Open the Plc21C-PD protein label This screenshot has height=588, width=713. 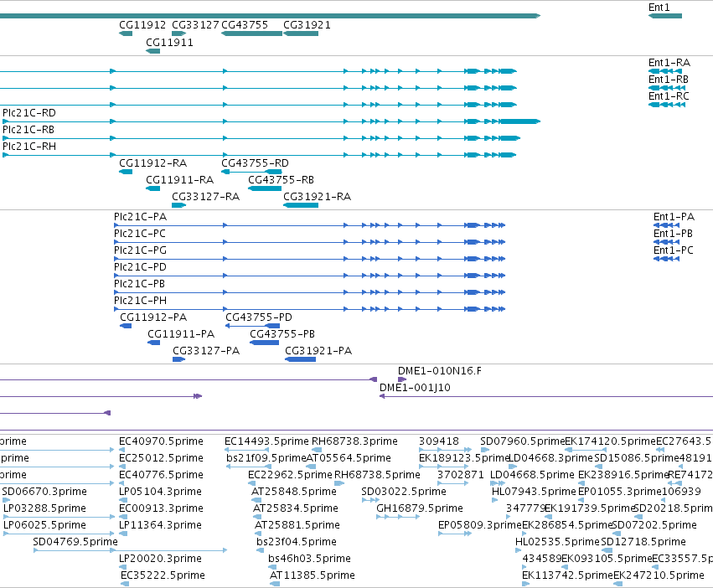coord(141,267)
